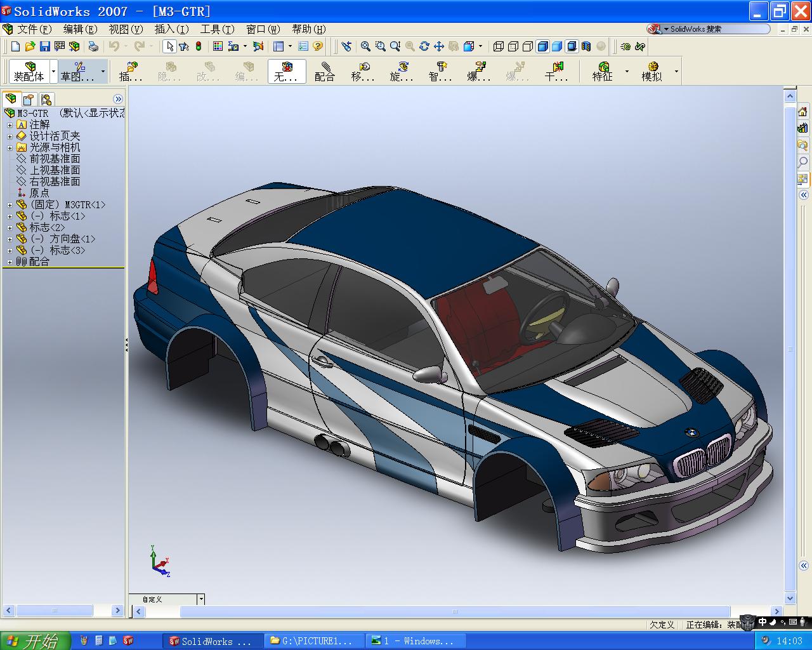The height and width of the screenshot is (650, 812).
Task: Open the 装配体 button dropdown arrow
Action: [53, 71]
